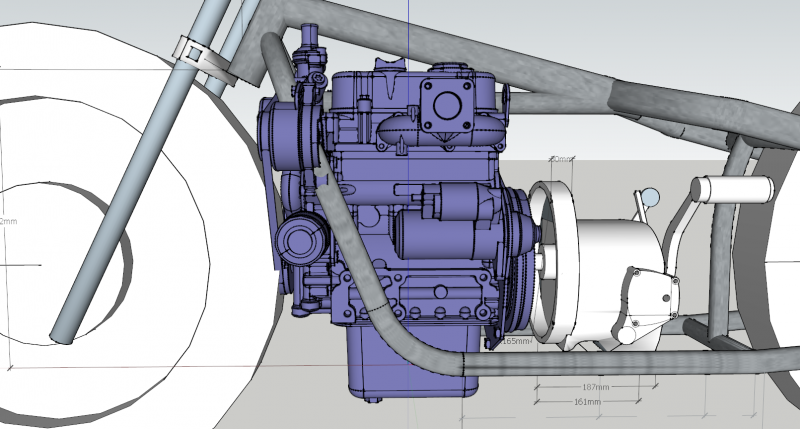Select the 161mm dimension label
The width and height of the screenshot is (800, 429).
click(587, 402)
